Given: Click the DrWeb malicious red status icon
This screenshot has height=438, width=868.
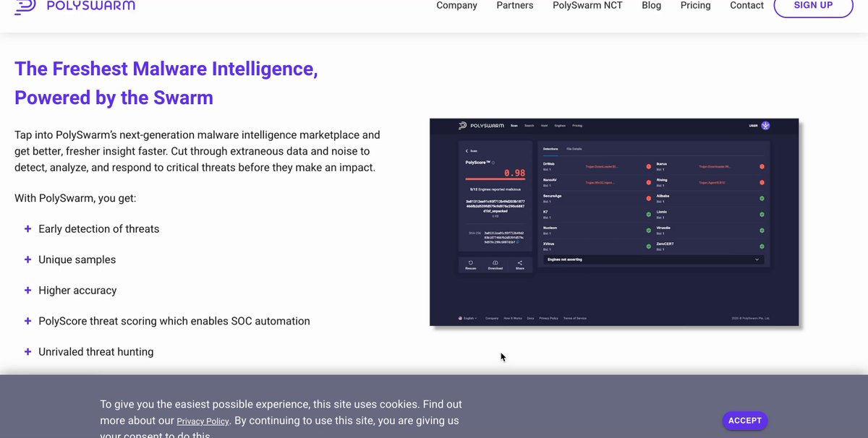Looking at the screenshot, I should [x=648, y=166].
